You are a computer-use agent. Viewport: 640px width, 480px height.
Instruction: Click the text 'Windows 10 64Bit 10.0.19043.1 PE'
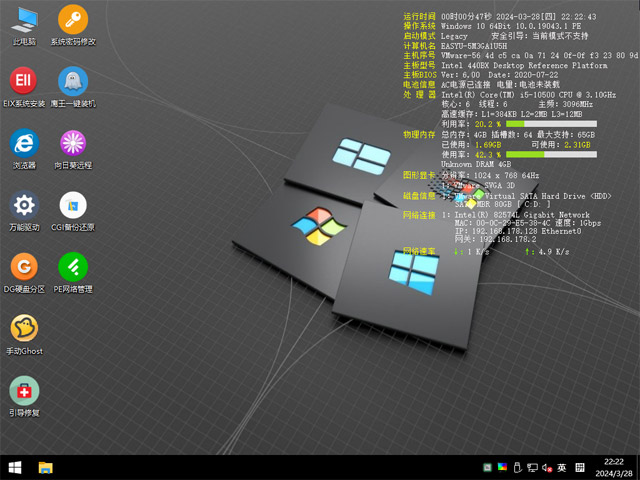click(x=511, y=26)
